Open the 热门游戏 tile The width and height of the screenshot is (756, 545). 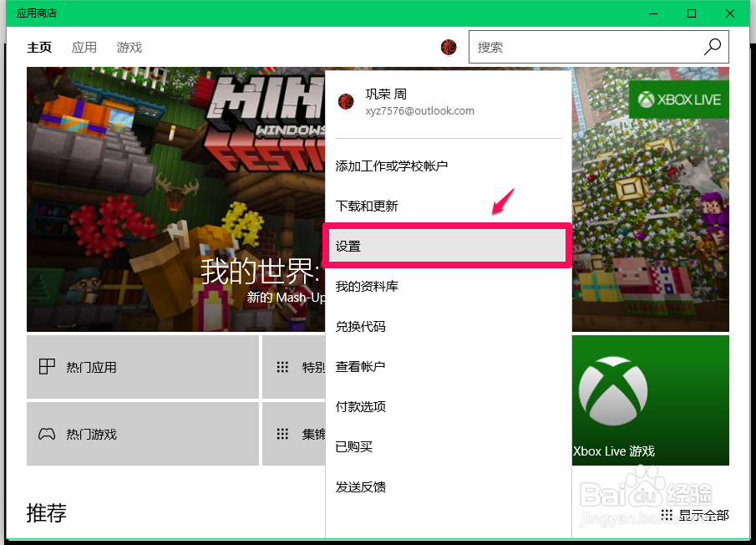pyautogui.click(x=143, y=434)
